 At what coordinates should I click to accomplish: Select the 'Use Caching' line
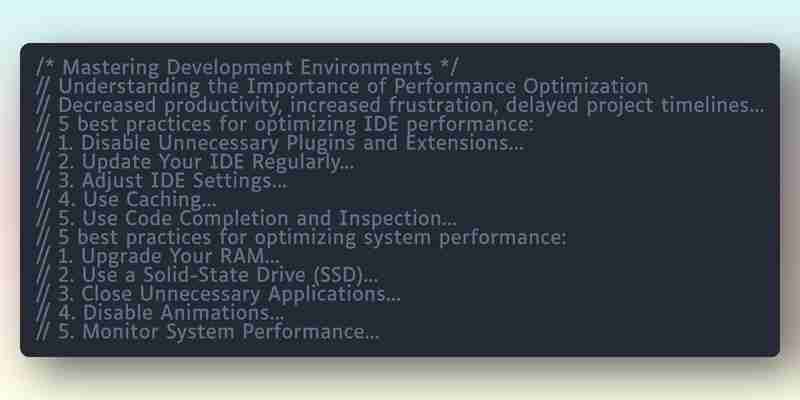(127, 199)
